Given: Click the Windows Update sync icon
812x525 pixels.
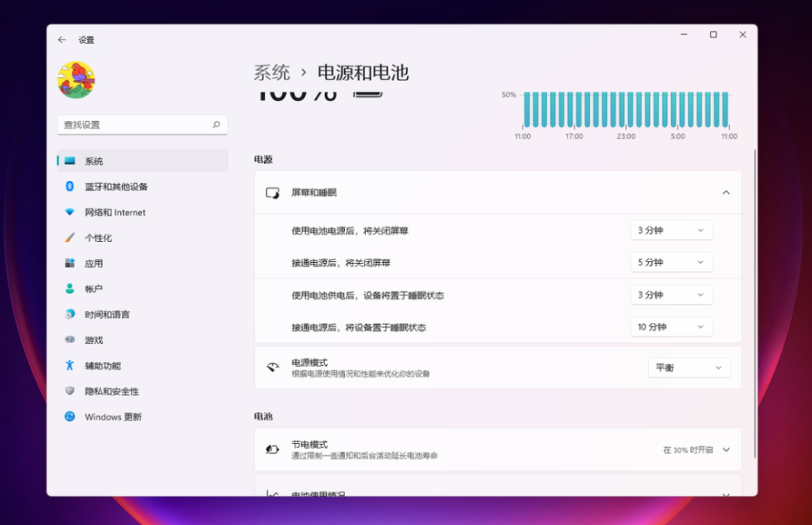Looking at the screenshot, I should click(70, 416).
